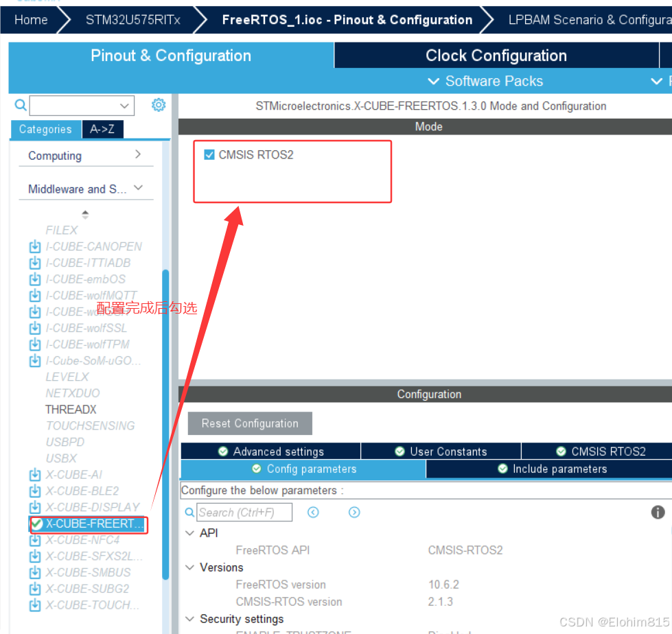
Task: Go to previous search result arrow
Action: click(x=313, y=513)
